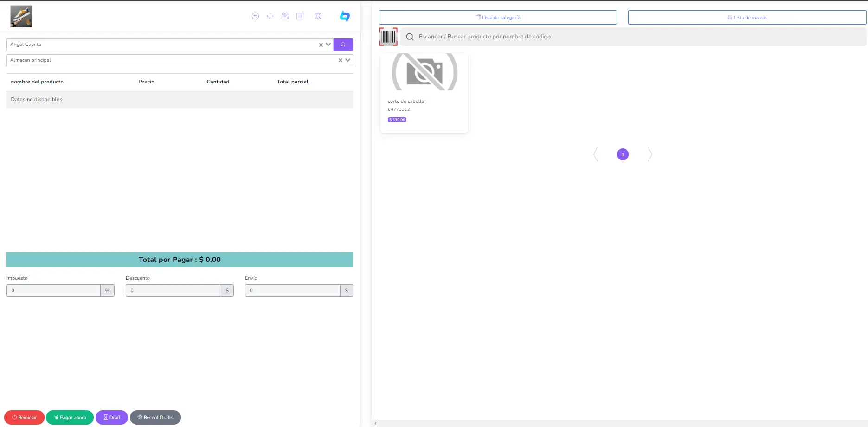Expand the Almacen principal warehouse dropdown

click(348, 60)
